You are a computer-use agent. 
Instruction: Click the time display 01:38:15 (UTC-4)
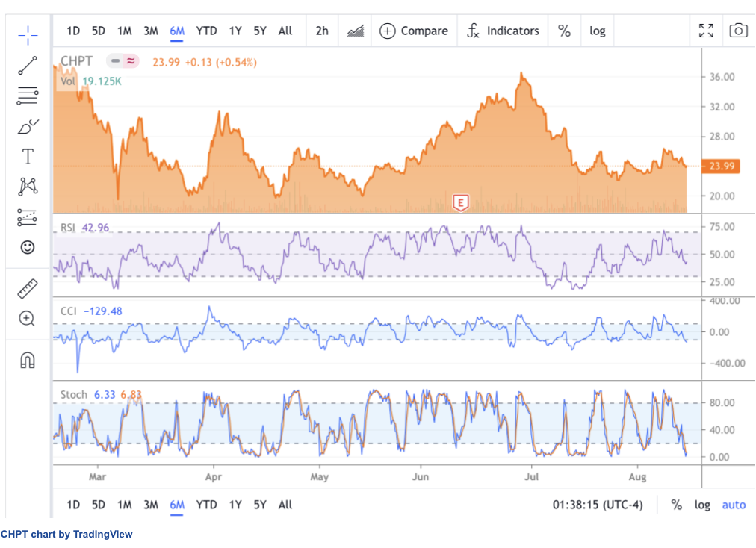[598, 505]
